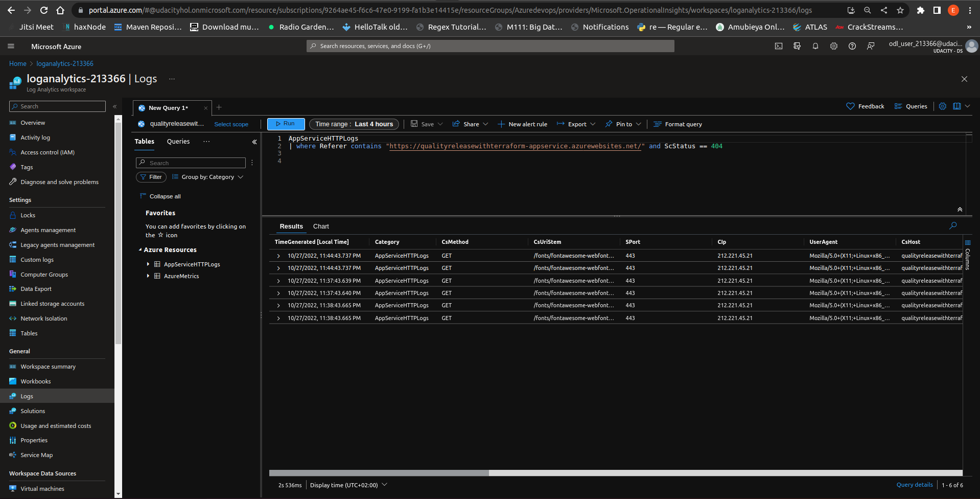Select the Tables tab in side pane
Screen dimensions: 980x499
pos(145,142)
